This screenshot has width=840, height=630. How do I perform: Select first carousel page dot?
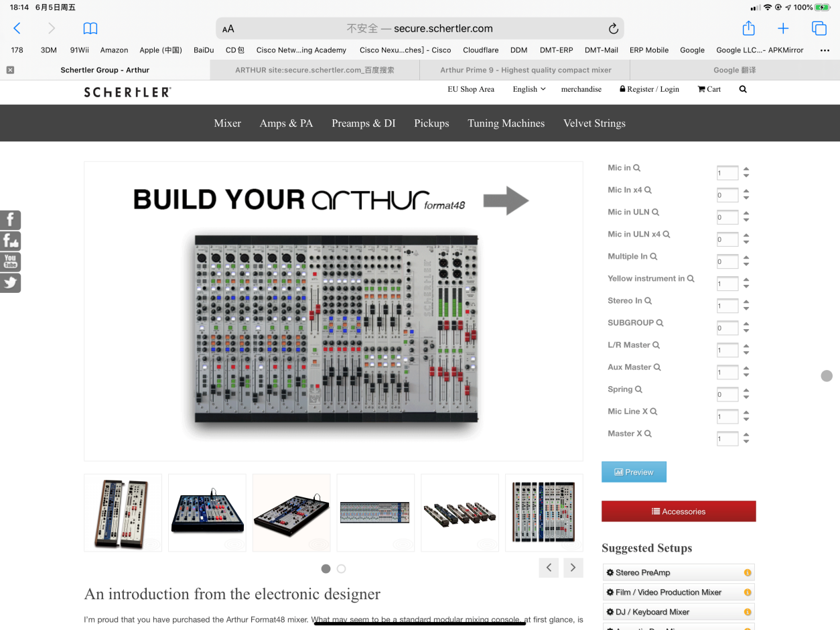tap(326, 569)
